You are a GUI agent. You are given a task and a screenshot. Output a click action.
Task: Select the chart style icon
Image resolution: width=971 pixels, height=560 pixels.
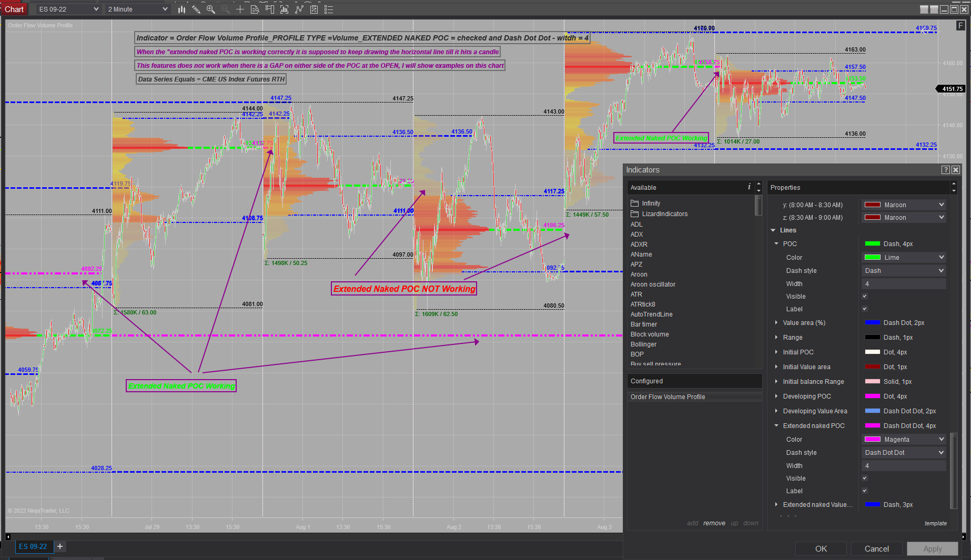click(181, 9)
